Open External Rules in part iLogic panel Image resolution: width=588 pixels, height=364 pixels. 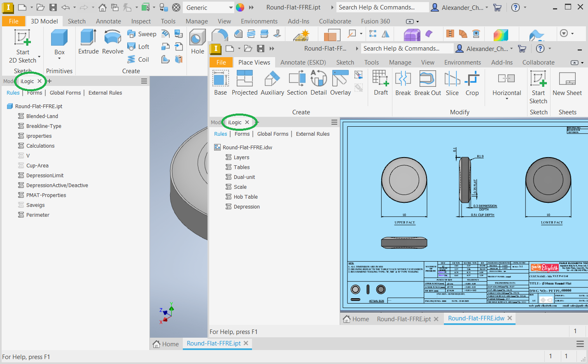click(105, 93)
